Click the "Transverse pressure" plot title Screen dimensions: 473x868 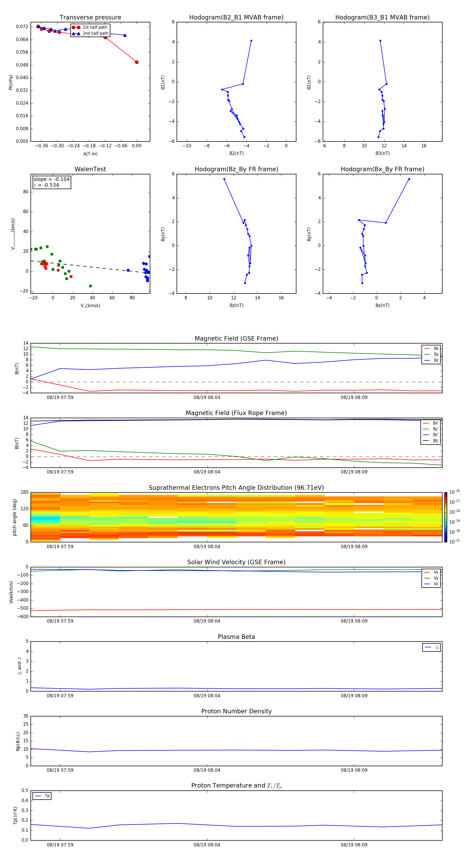[x=90, y=18]
